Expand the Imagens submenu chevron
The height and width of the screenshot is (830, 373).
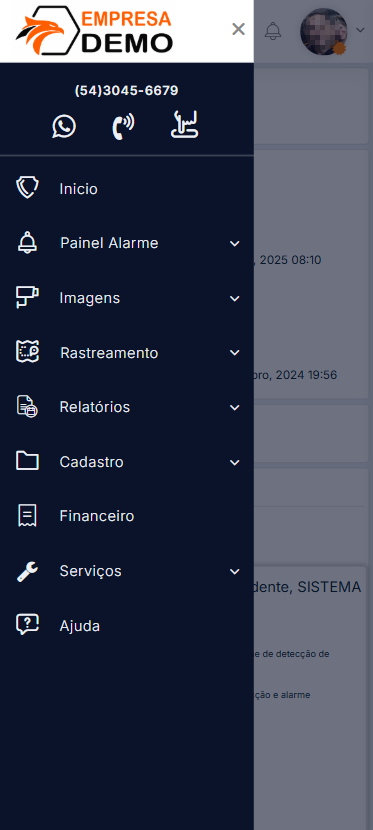[x=235, y=299]
